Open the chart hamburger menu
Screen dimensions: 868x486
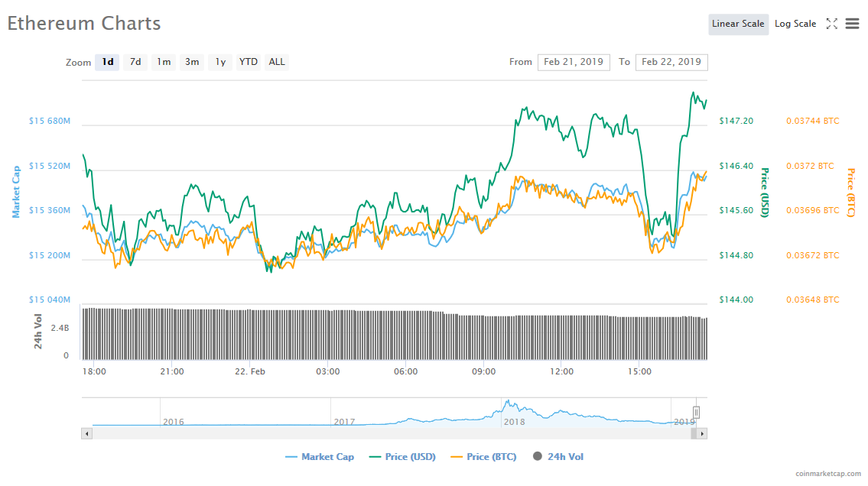[x=852, y=24]
